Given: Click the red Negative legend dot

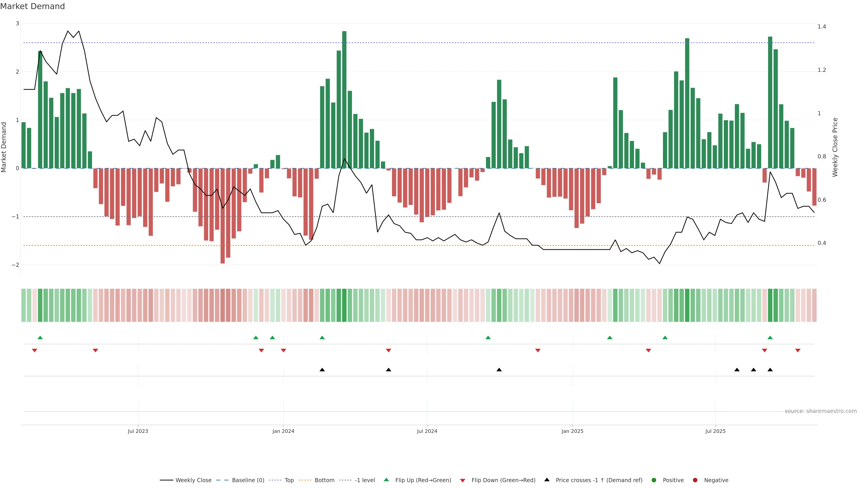Looking at the screenshot, I should click(x=695, y=480).
